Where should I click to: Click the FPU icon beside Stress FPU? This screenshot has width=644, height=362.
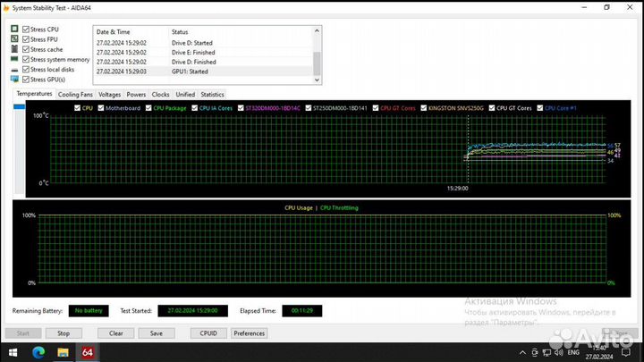[14, 38]
